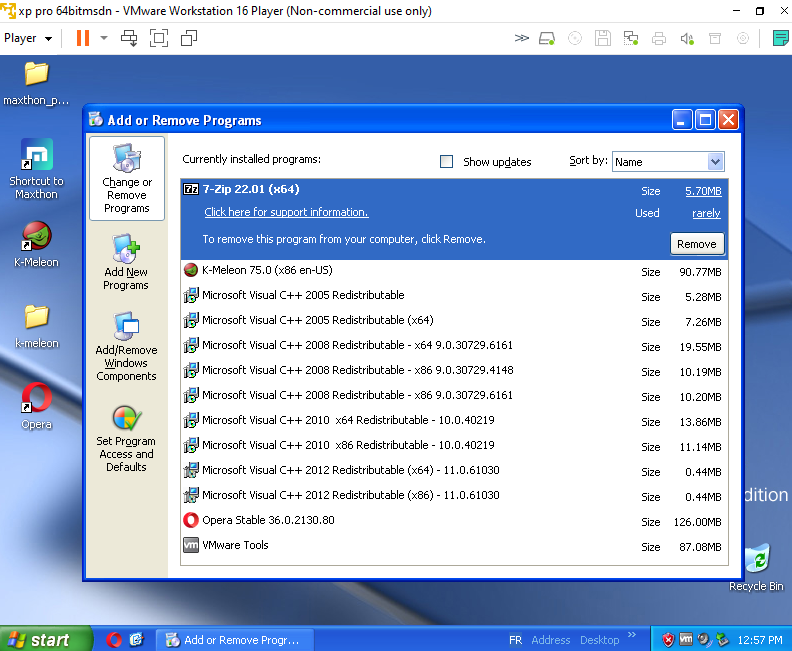Open the power options dropdown arrow next to pause
Image resolution: width=792 pixels, height=651 pixels.
(104, 38)
